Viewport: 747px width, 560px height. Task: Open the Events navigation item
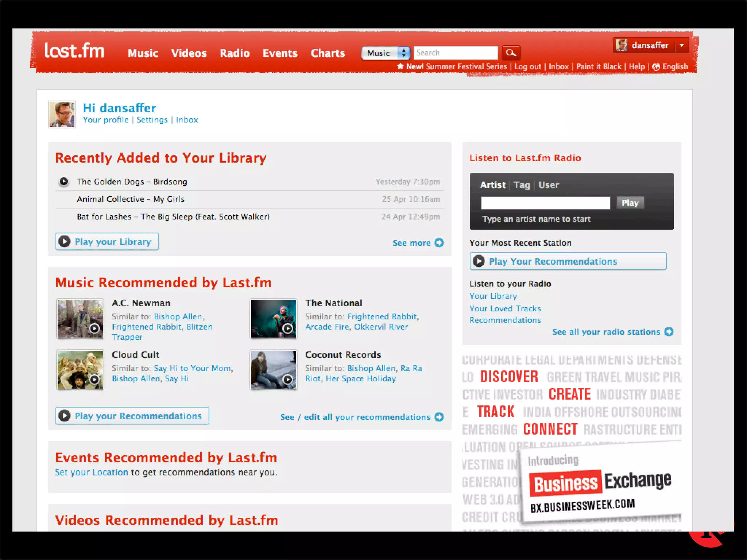pyautogui.click(x=280, y=53)
